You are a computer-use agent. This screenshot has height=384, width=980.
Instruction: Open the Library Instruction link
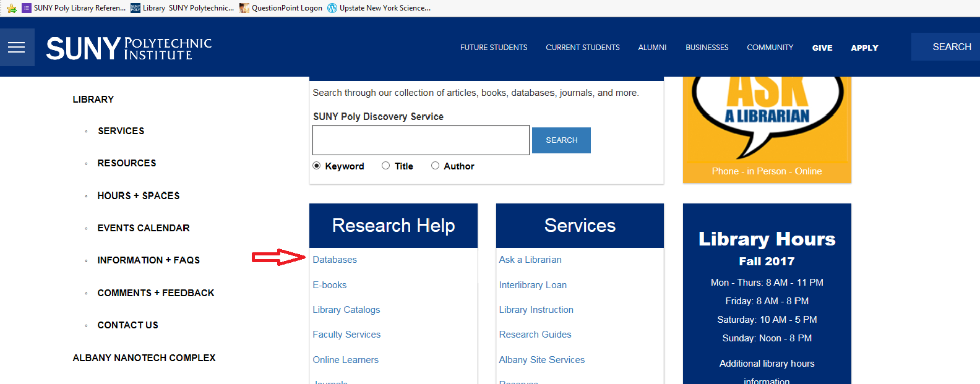536,310
